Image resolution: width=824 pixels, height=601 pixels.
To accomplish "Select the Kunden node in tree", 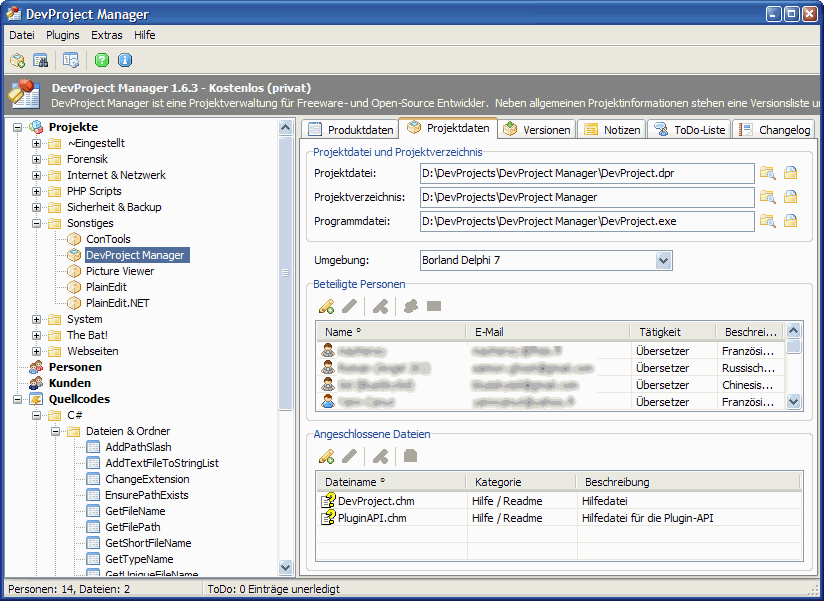I will coord(70,383).
